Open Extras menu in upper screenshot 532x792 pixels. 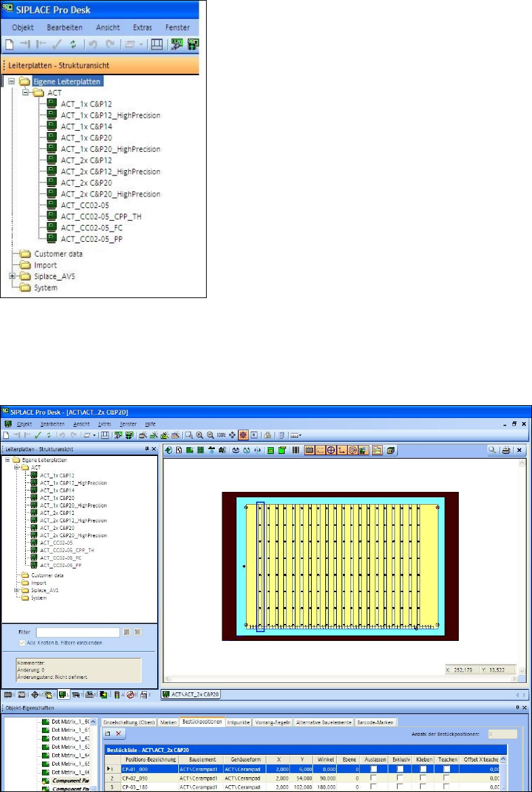(142, 27)
